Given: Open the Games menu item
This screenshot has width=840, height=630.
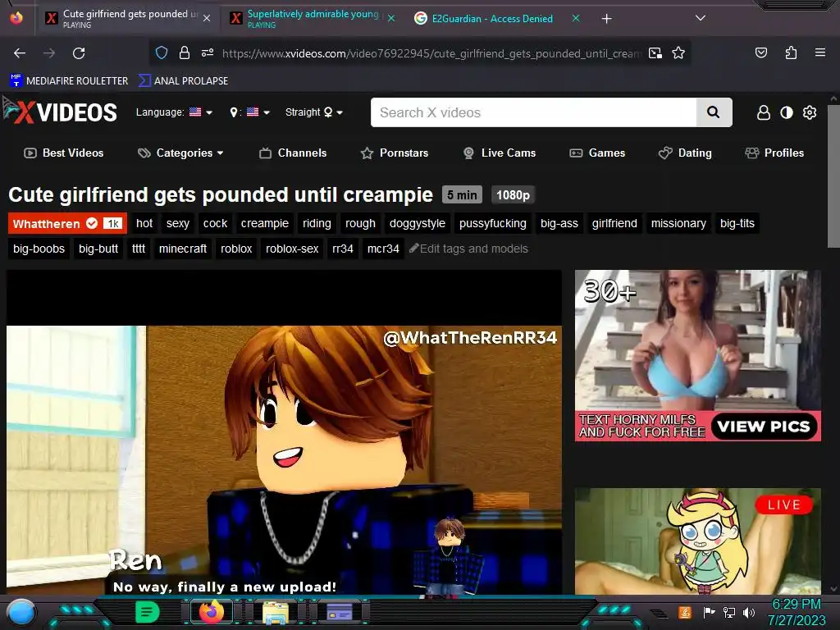Looking at the screenshot, I should click(x=597, y=153).
